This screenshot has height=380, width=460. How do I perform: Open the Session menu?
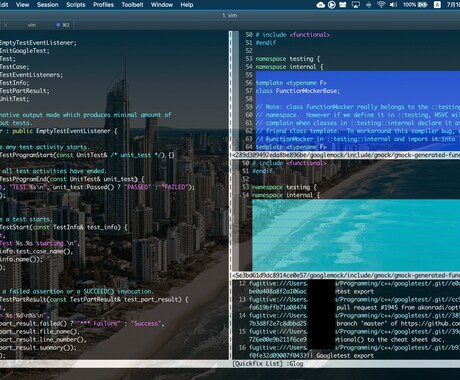point(47,5)
